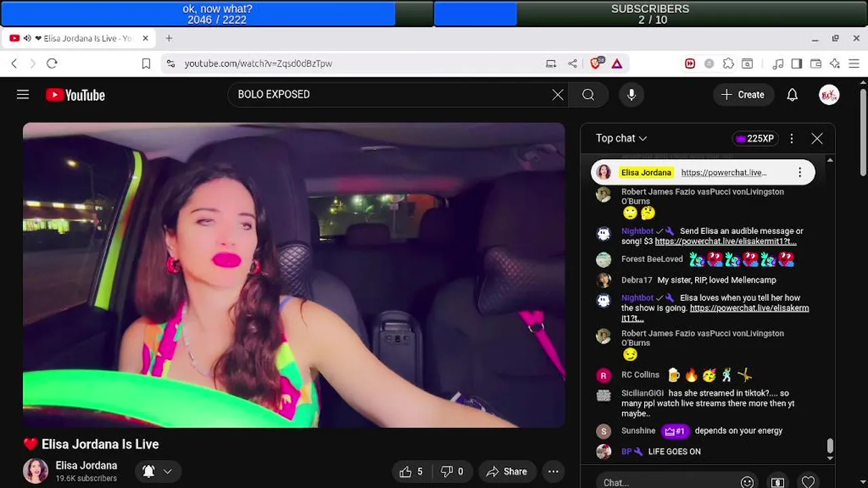The image size is (868, 488).
Task: Open the account avatar menu
Action: point(829,95)
